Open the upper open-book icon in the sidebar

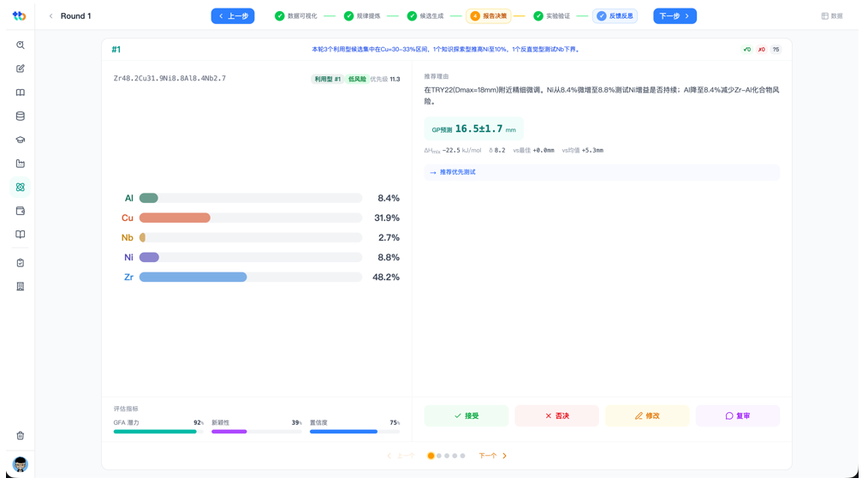pos(21,93)
